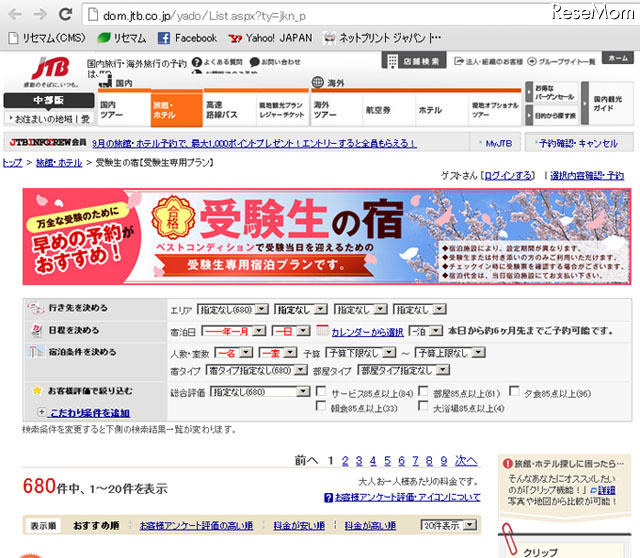640x558 pixels.
Task: Click the browser forward arrow
Action: pyautogui.click(x=40, y=15)
